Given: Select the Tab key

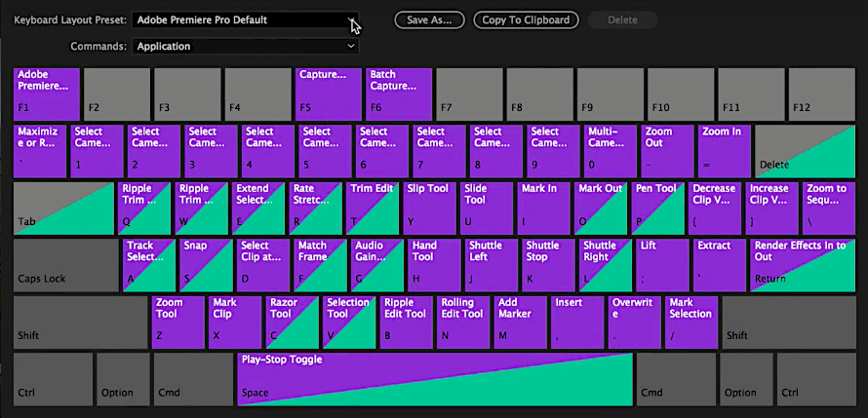Looking at the screenshot, I should click(x=63, y=209).
